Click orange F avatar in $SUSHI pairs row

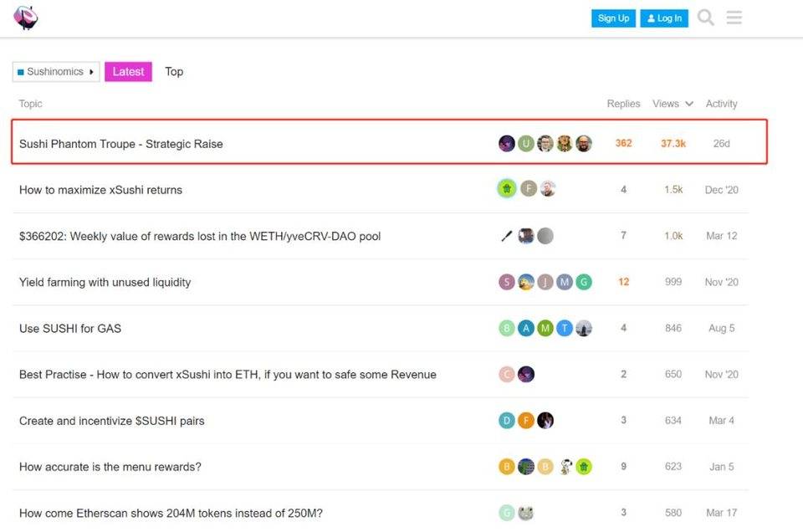click(526, 421)
